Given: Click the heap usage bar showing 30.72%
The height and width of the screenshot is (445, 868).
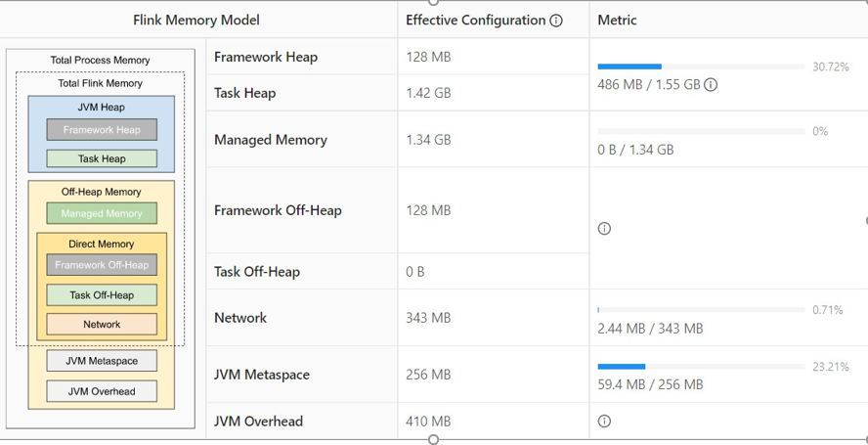Looking at the screenshot, I should tap(701, 67).
